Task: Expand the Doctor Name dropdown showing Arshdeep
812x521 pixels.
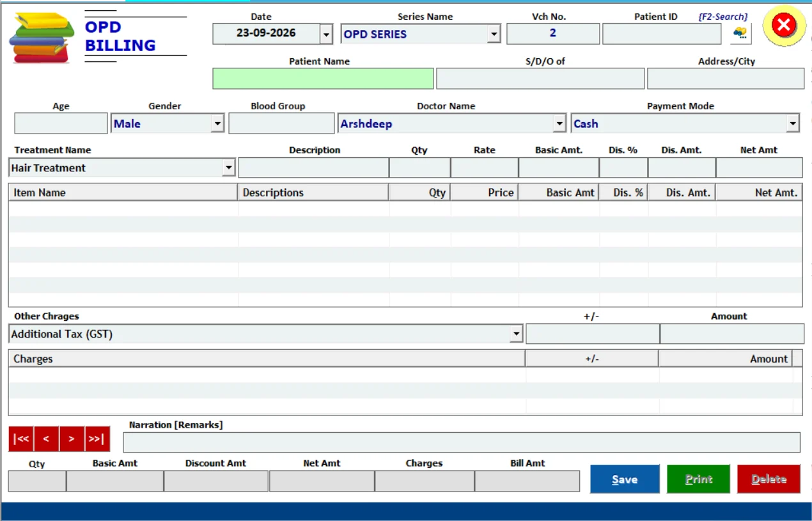Action: pyautogui.click(x=559, y=123)
